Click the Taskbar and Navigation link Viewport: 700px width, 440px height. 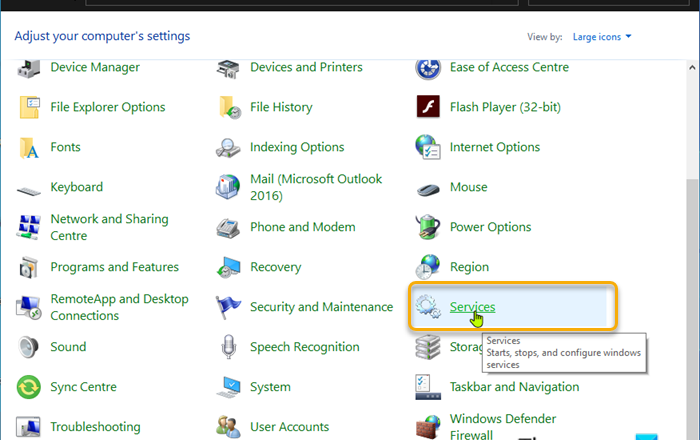point(514,387)
